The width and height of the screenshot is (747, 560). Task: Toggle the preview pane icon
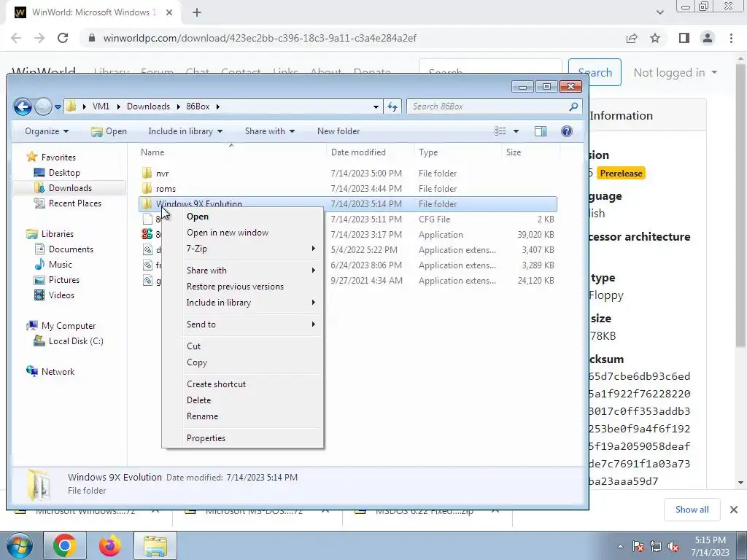(541, 131)
